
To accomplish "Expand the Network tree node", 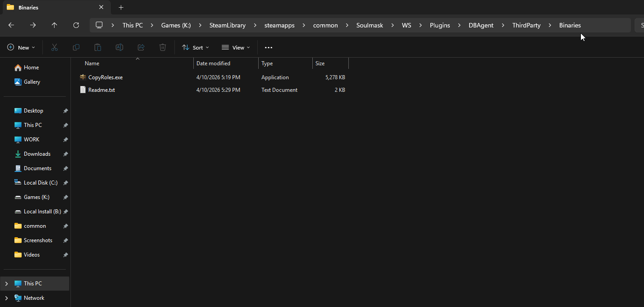I will [6, 298].
